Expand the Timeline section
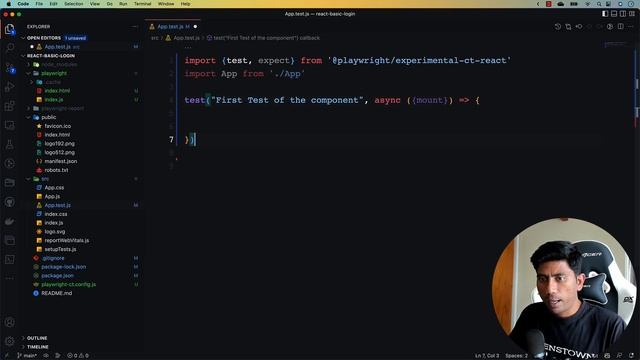 [x=38, y=347]
